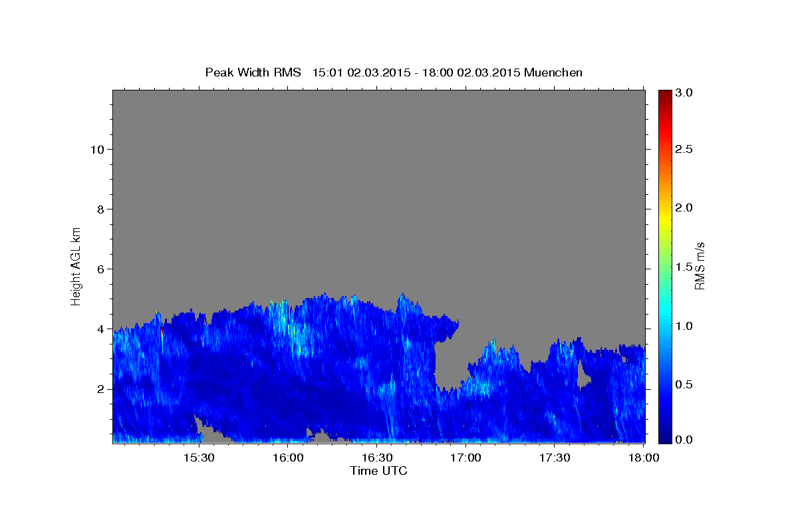Click the colorbar value 3.0
798x532 pixels.
[683, 92]
